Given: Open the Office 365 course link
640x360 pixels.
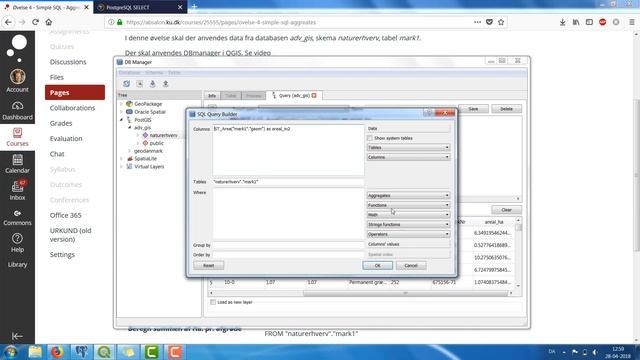Looking at the screenshot, I should click(65, 215).
